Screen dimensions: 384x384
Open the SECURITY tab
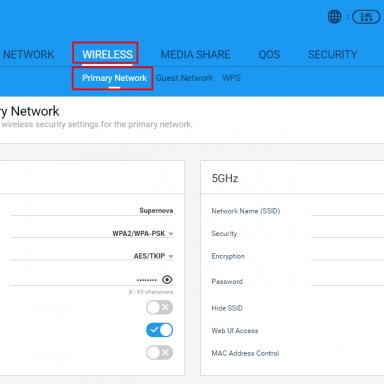click(333, 54)
